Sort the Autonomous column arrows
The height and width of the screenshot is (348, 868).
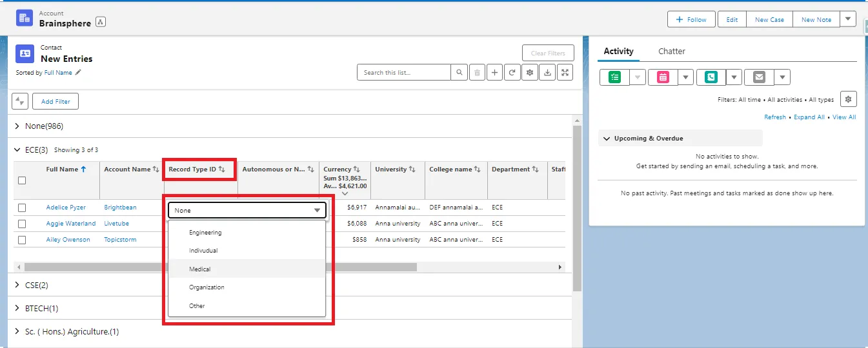[310, 169]
